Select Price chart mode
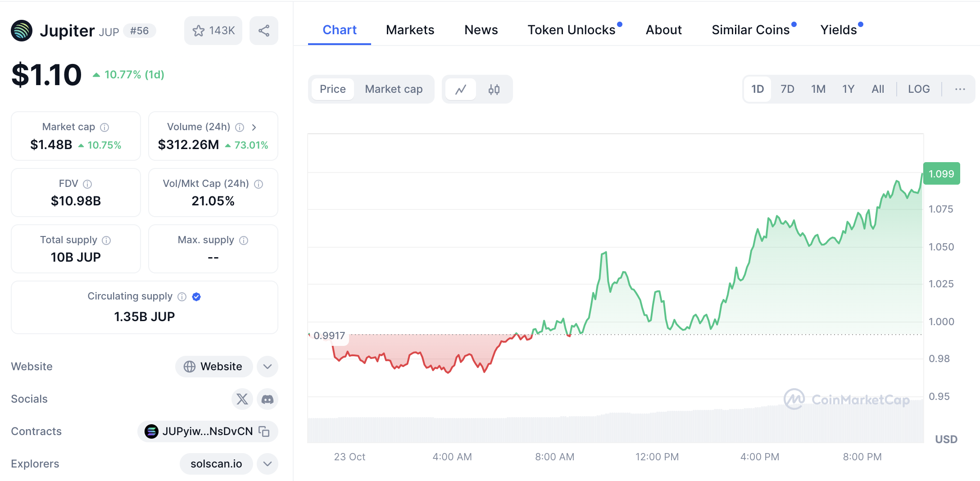Image resolution: width=980 pixels, height=481 pixels. (333, 89)
